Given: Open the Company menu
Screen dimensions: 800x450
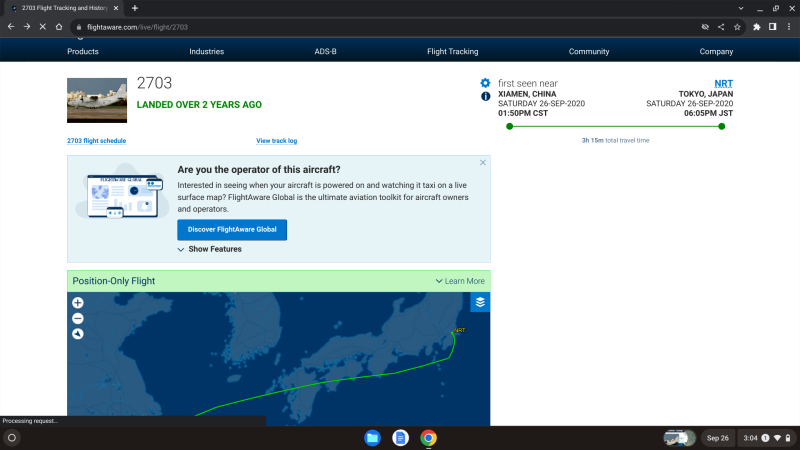Looking at the screenshot, I should pos(716,52).
